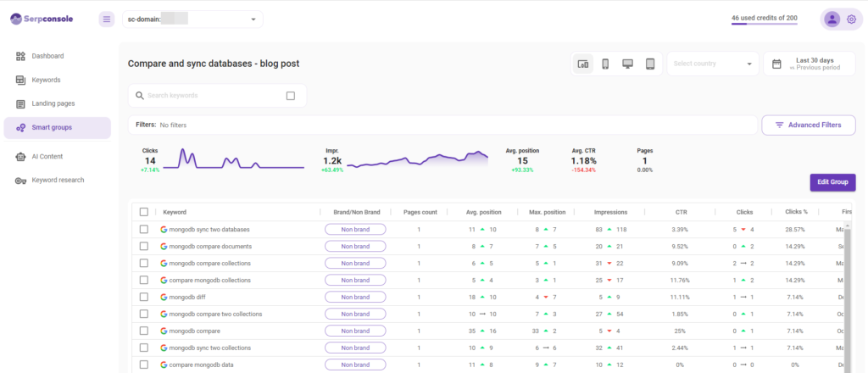Click the page title Compare and sync databases
The image size is (868, 373).
point(214,64)
